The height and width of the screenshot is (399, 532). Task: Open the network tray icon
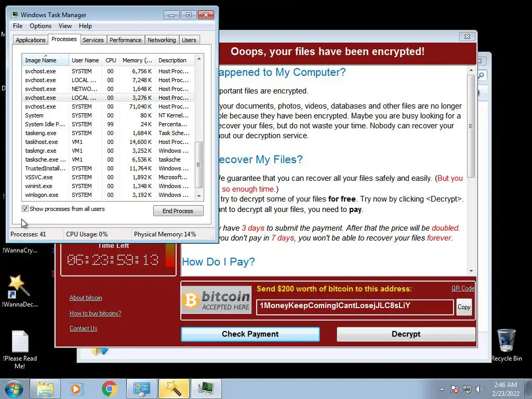(467, 389)
